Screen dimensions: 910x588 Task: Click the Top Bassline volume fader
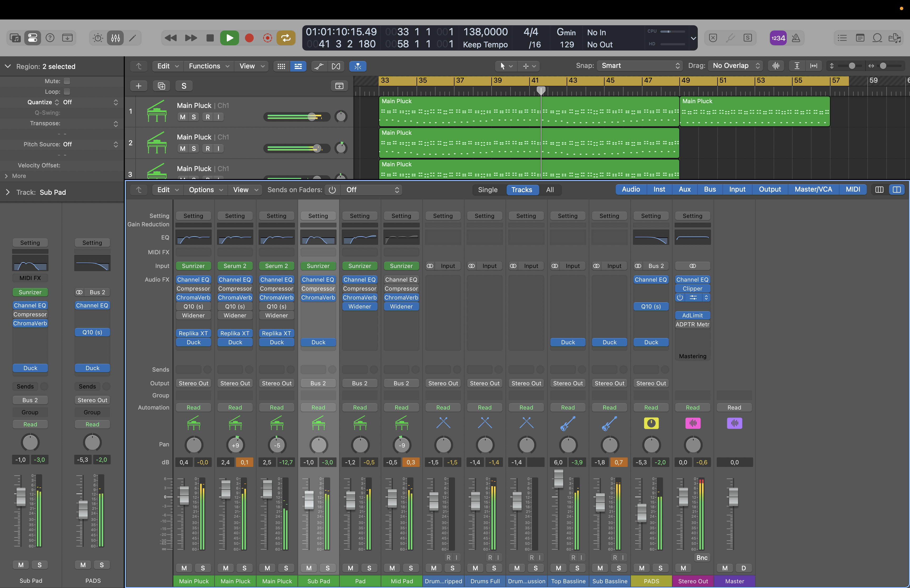point(558,479)
